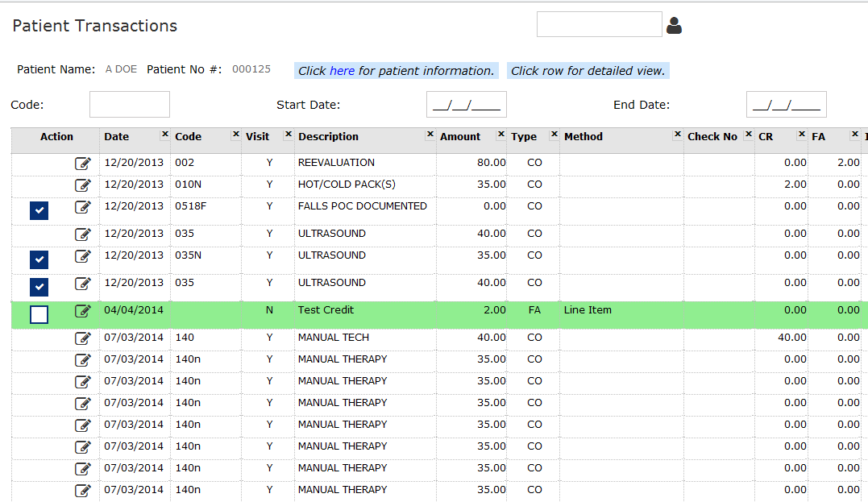This screenshot has height=502, width=868.
Task: Uncheck the FALLS POC DOCUMENTED checkbox
Action: 39,211
